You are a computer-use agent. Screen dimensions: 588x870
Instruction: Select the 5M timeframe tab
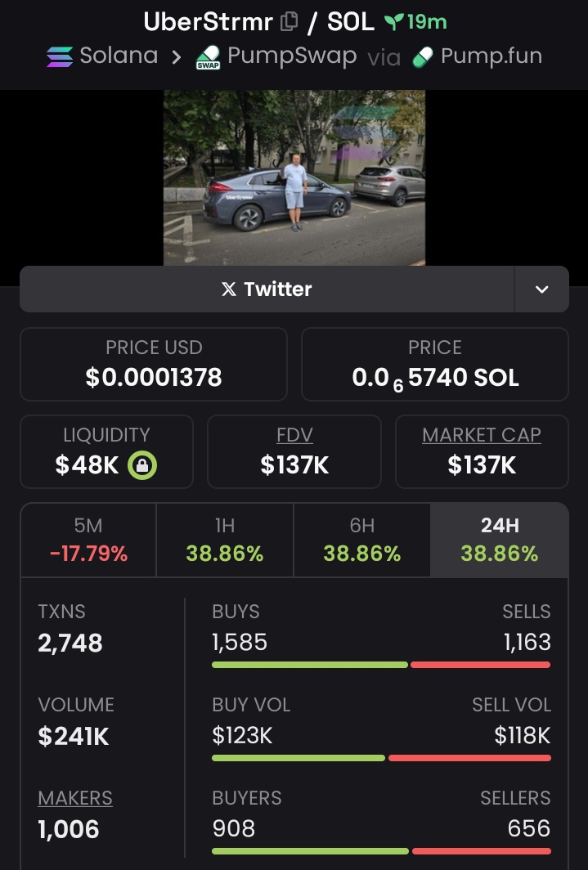(x=89, y=540)
